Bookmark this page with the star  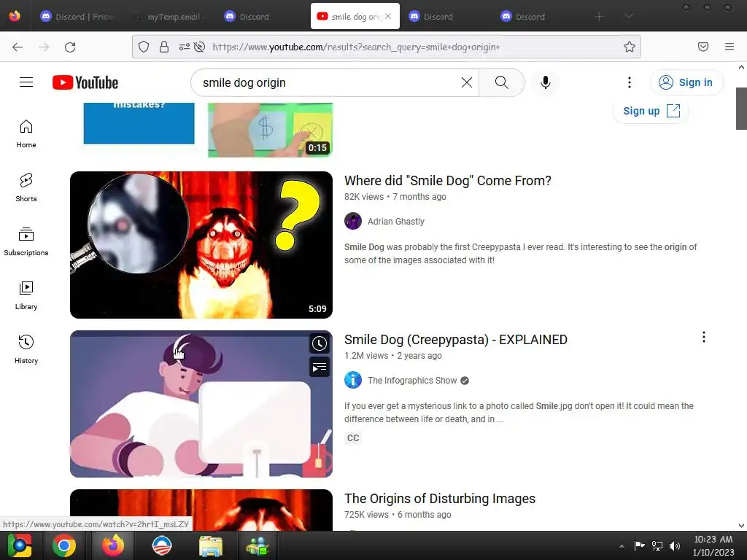tap(630, 47)
